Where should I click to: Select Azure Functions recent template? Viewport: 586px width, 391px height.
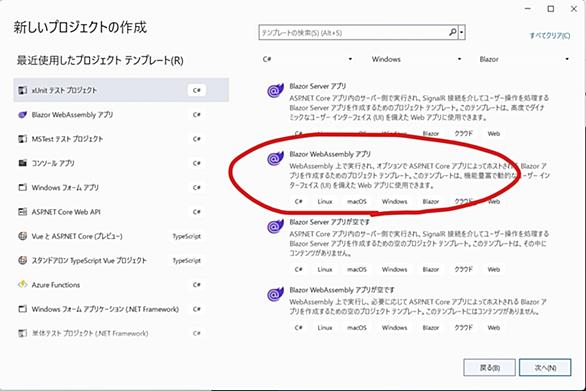point(121,284)
